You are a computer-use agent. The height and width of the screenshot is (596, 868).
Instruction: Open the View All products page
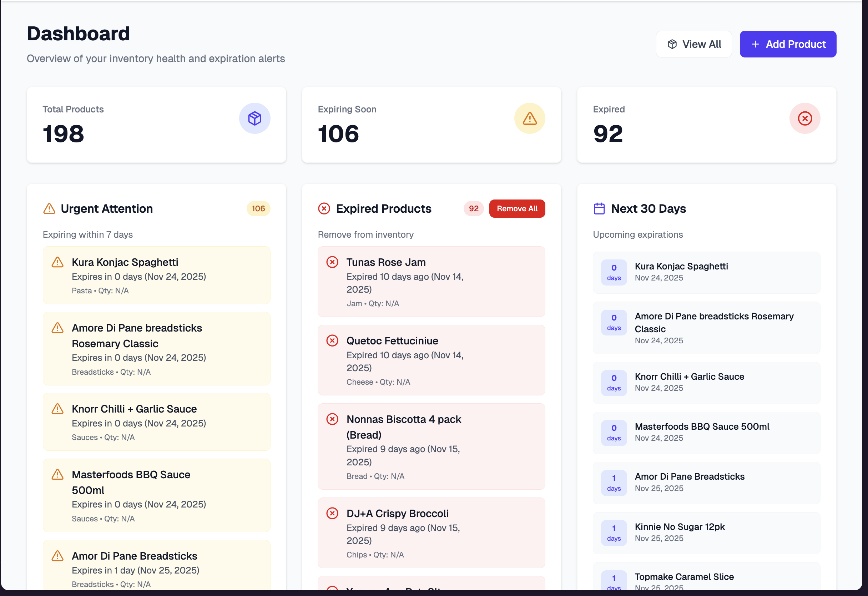(693, 44)
